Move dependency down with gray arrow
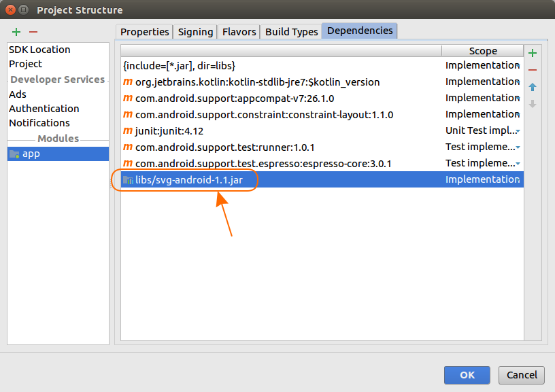555x392 pixels. 533,104
